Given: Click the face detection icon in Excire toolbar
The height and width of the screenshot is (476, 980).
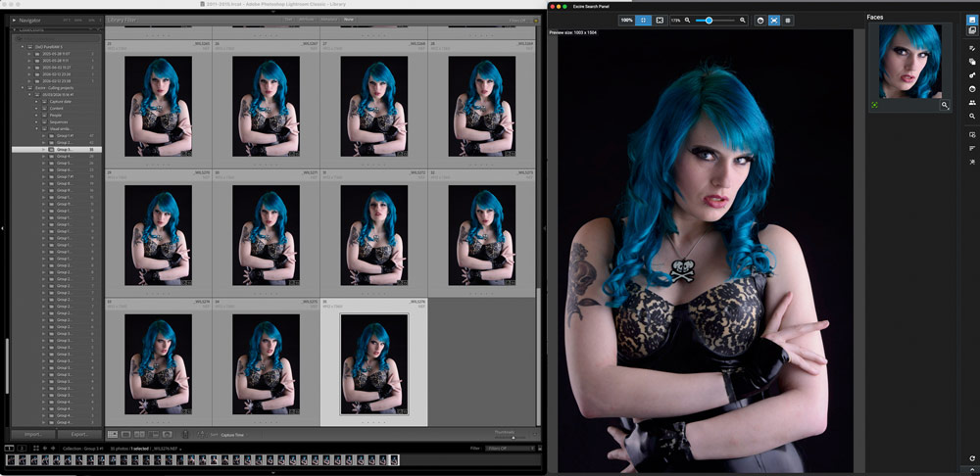Looking at the screenshot, I should pyautogui.click(x=760, y=21).
